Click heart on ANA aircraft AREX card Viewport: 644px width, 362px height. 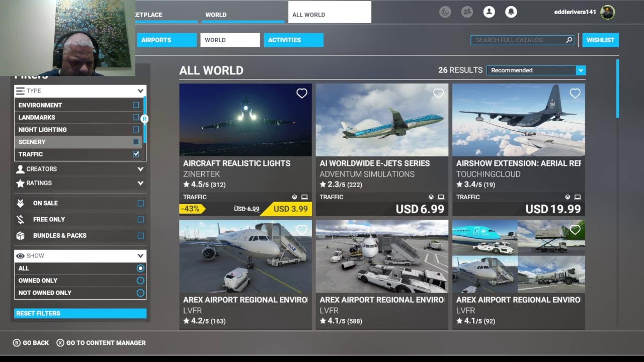(302, 230)
